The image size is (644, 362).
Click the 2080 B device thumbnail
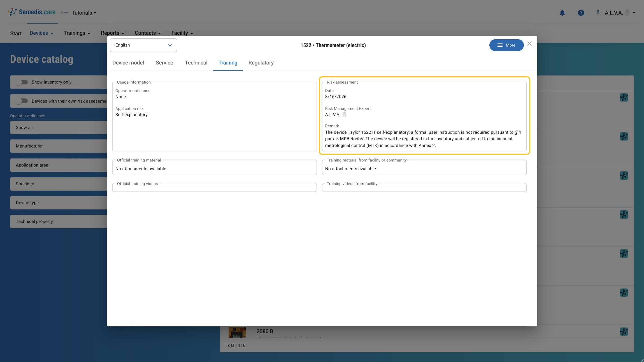point(237,332)
